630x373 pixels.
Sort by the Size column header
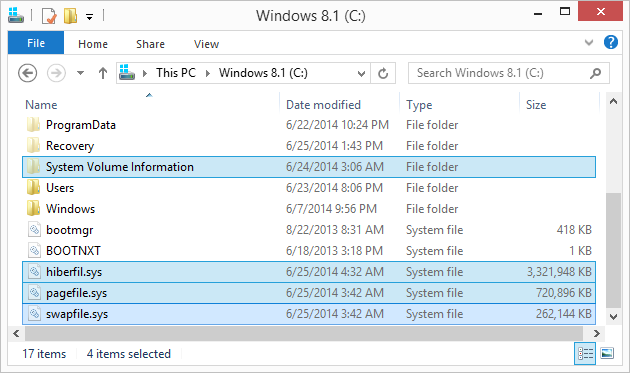536,105
